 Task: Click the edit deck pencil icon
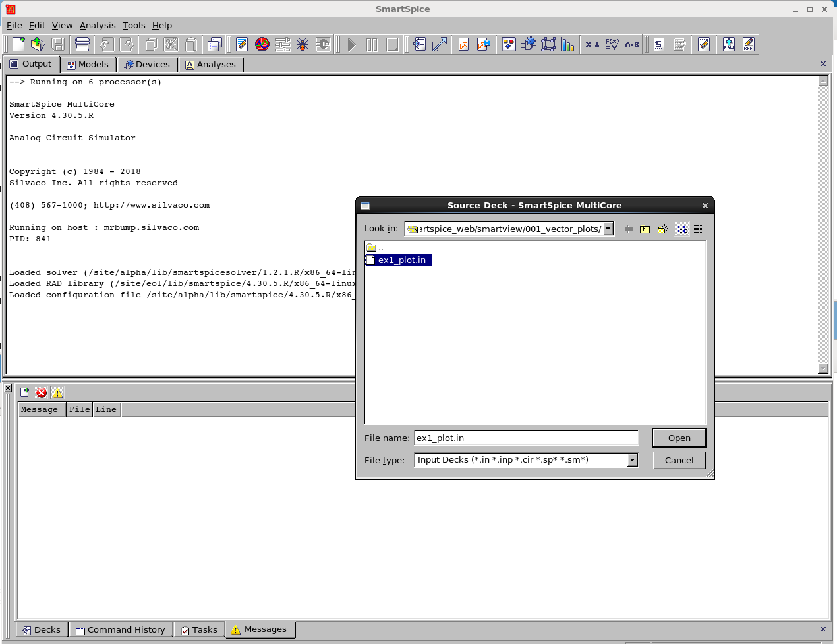point(242,44)
